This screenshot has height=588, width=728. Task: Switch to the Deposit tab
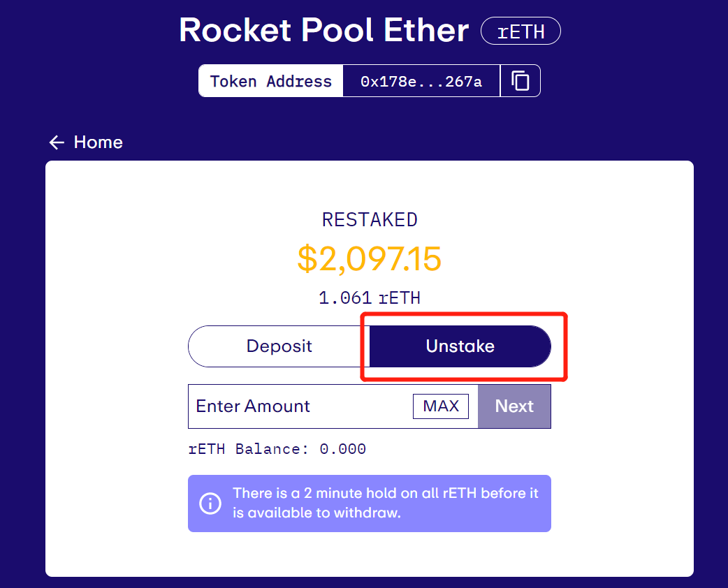(x=279, y=346)
